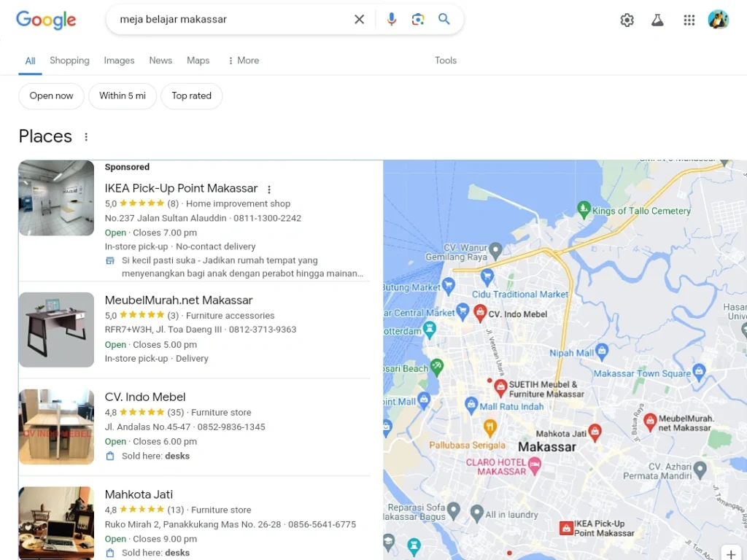
Task: Click the IKEA phone number 0811-1300-2242
Action: point(267,218)
